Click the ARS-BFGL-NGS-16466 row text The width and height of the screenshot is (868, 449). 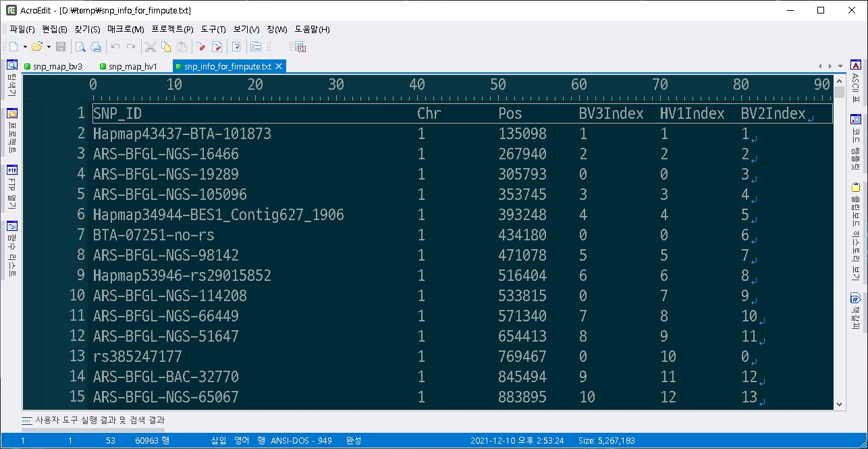click(166, 154)
